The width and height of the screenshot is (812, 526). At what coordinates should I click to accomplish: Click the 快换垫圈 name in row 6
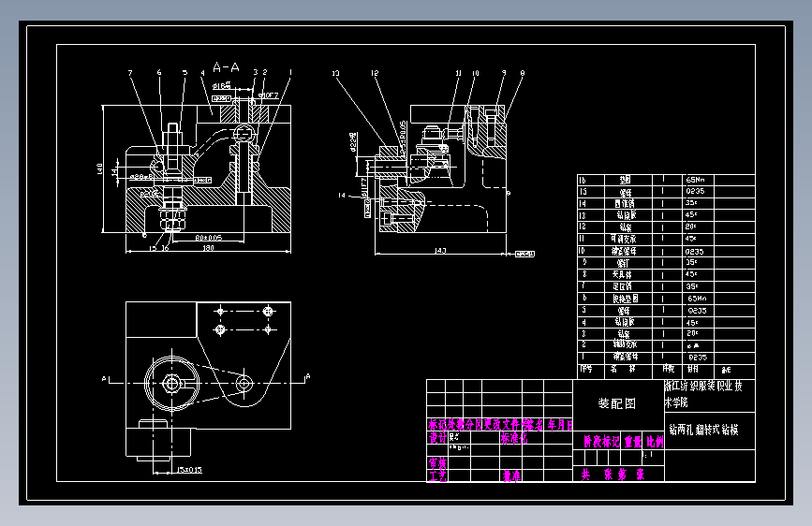pyautogui.click(x=625, y=299)
